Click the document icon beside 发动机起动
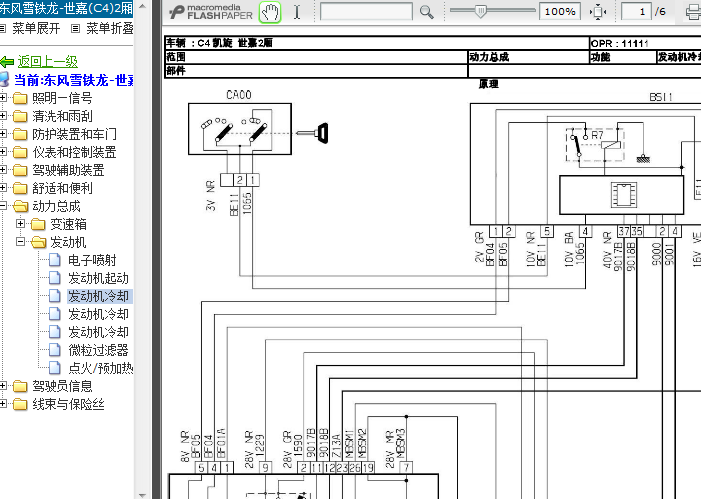This screenshot has width=701, height=499. (55, 278)
